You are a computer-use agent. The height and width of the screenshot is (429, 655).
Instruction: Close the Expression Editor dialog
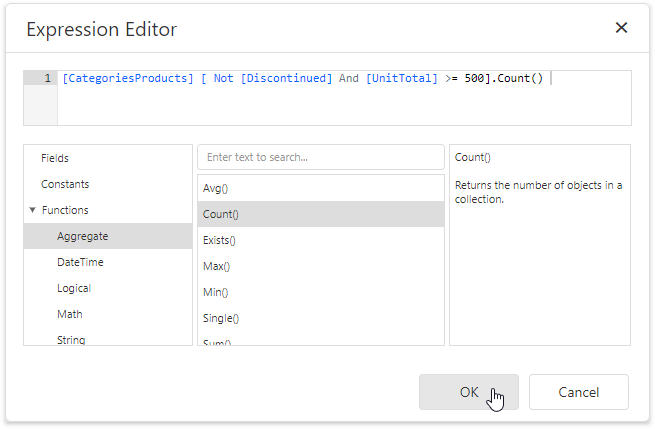coord(621,28)
